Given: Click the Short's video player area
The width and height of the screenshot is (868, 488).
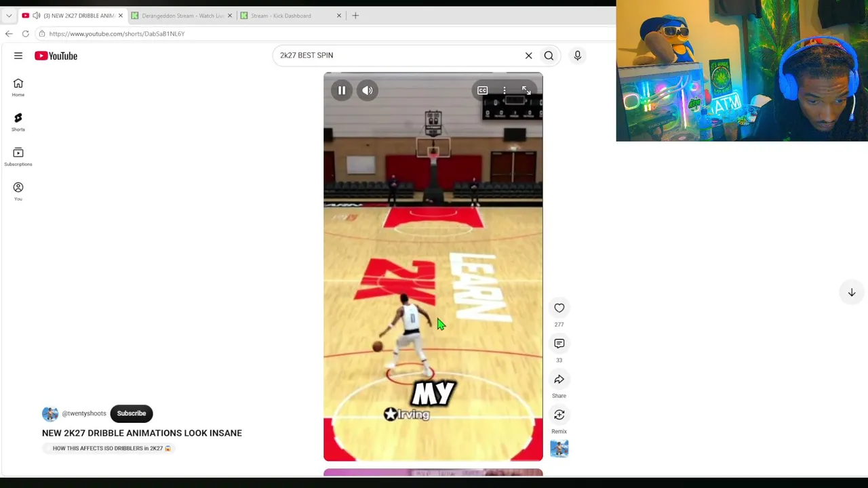Looking at the screenshot, I should 433,267.
